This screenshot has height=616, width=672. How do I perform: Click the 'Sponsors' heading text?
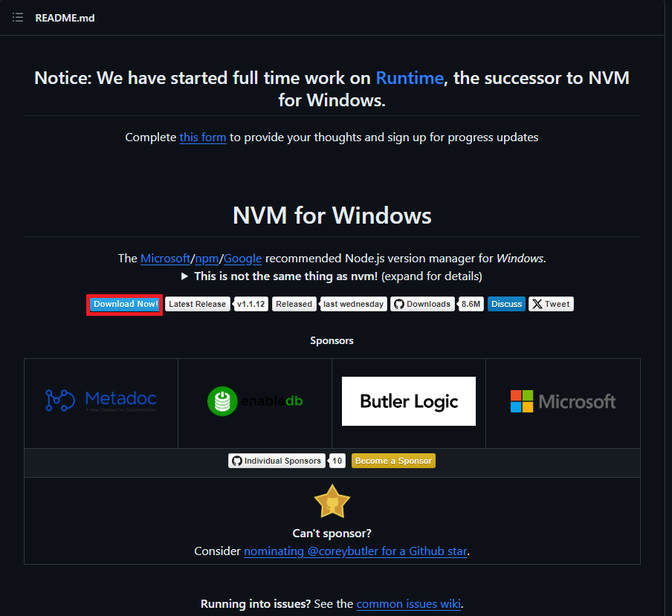pos(332,340)
